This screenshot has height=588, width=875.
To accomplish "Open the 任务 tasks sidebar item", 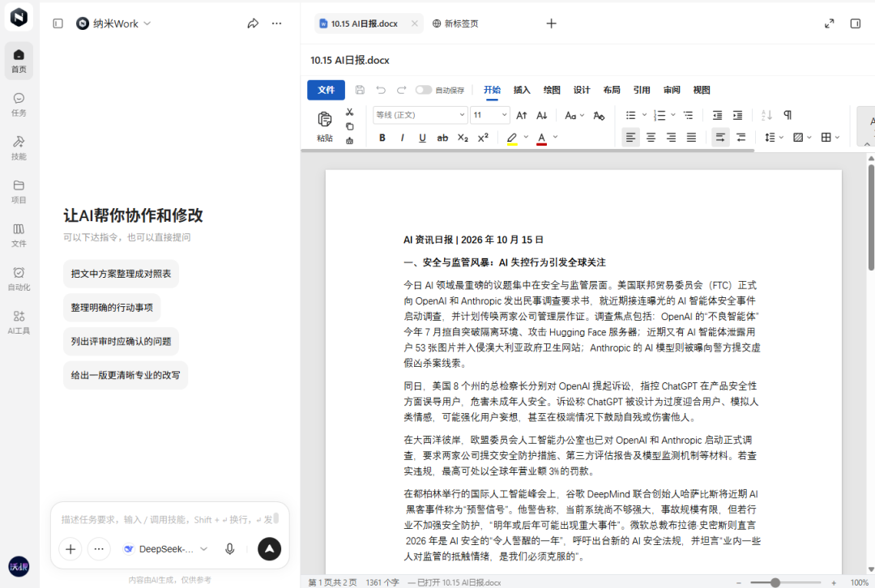I will tap(19, 104).
